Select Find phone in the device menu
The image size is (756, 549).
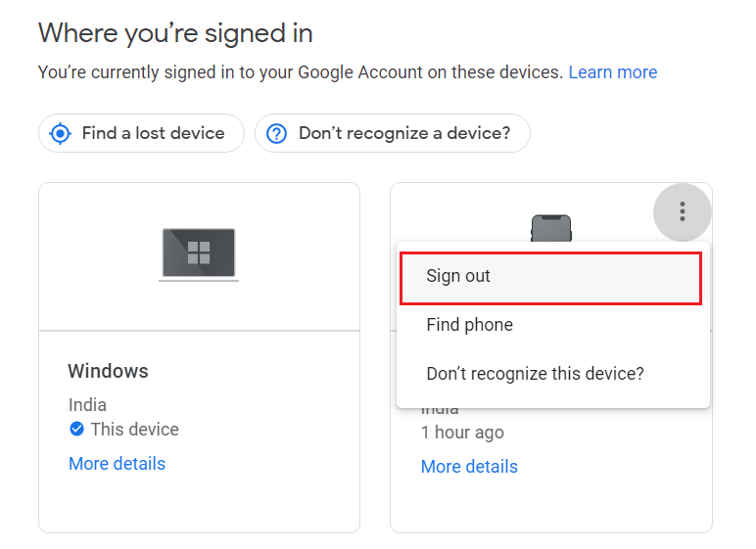[553, 325]
